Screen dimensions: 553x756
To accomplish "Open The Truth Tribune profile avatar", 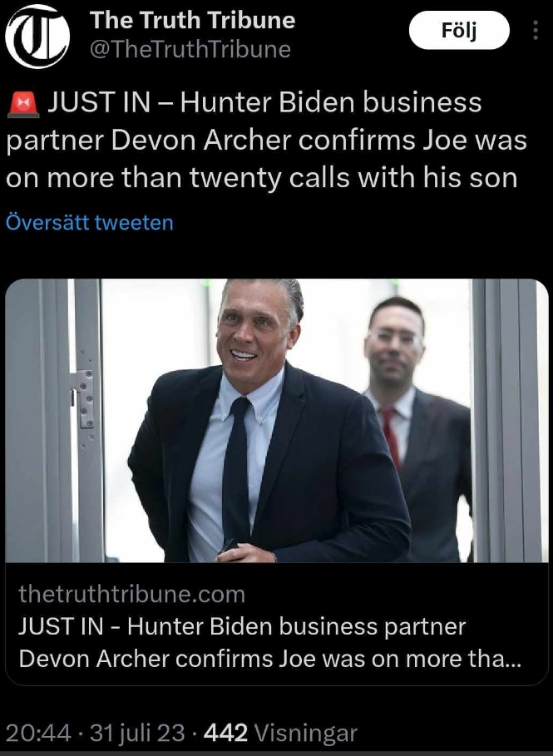I will pos(37,36).
